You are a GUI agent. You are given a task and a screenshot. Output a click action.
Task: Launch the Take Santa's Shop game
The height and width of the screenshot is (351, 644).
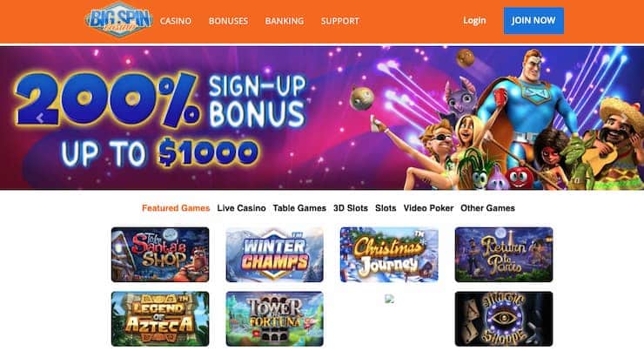coord(160,254)
